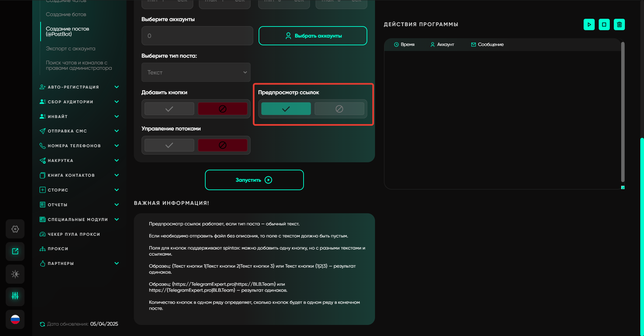Click the log panel vertical scrollbar
Image resolution: width=644 pixels, height=336 pixels.
[x=623, y=111]
